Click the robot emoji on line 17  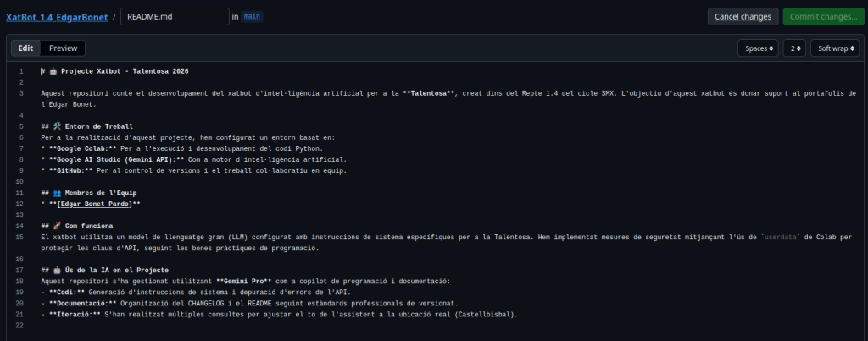tap(56, 270)
